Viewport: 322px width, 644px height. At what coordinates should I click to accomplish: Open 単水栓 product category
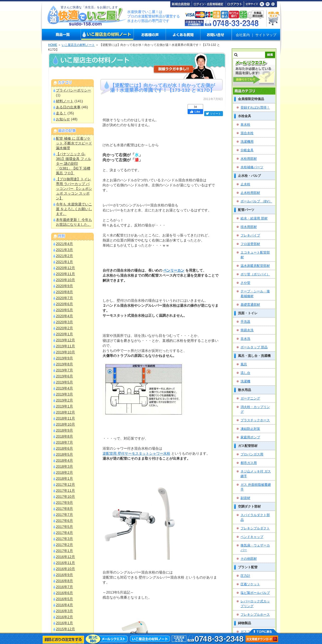(245, 125)
